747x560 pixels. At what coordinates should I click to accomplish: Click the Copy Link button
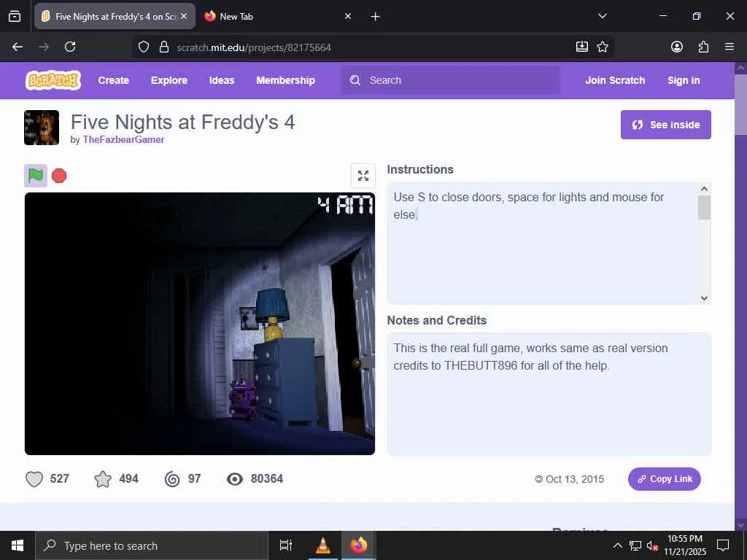tap(664, 479)
